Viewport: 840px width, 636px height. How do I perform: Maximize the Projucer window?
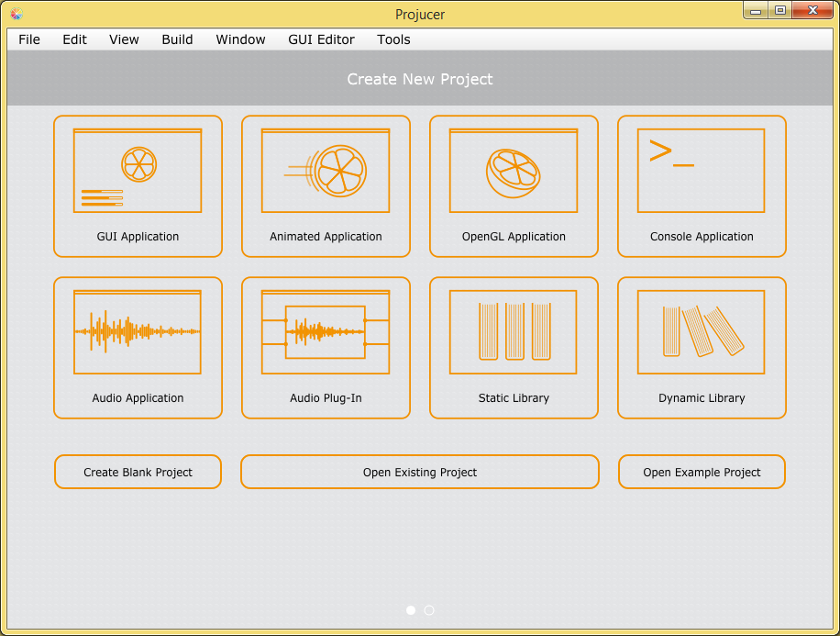tap(780, 11)
